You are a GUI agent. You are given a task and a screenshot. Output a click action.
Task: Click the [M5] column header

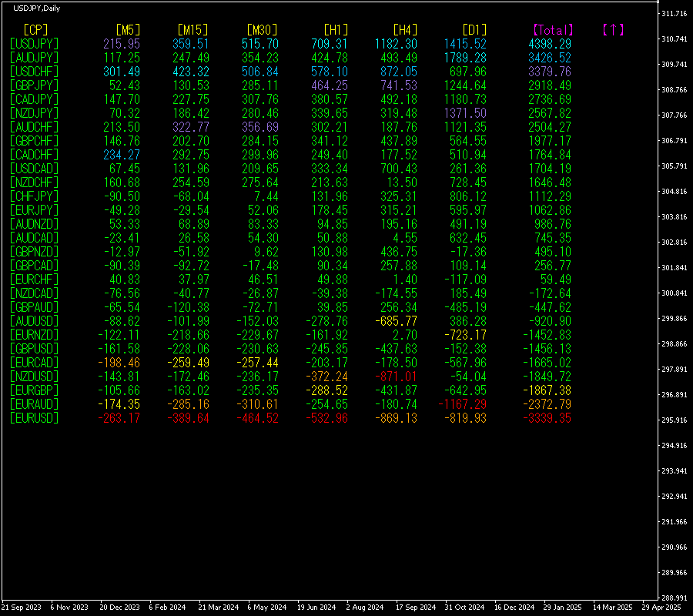(128, 30)
